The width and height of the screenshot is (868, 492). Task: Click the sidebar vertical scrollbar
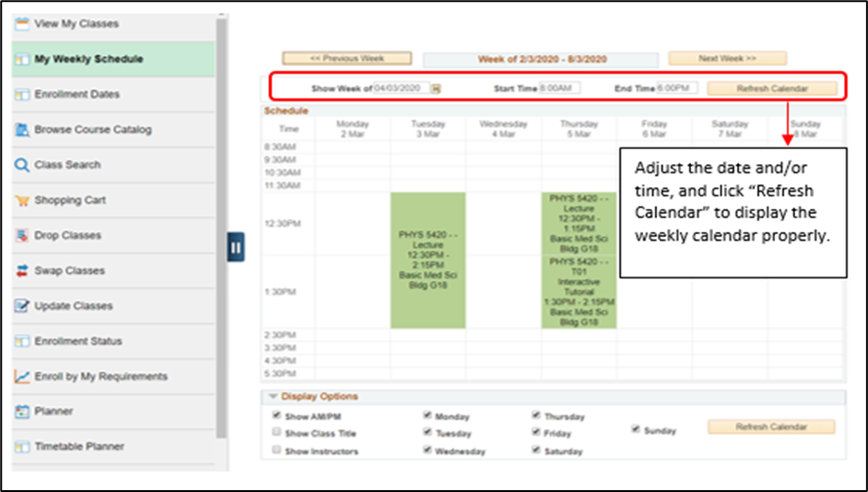click(x=221, y=227)
